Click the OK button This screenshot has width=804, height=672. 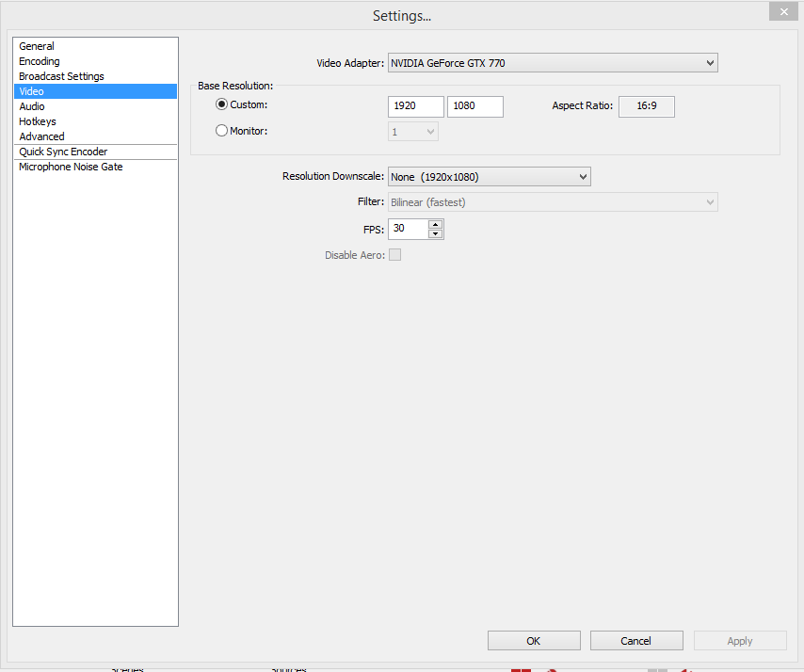pyautogui.click(x=534, y=641)
